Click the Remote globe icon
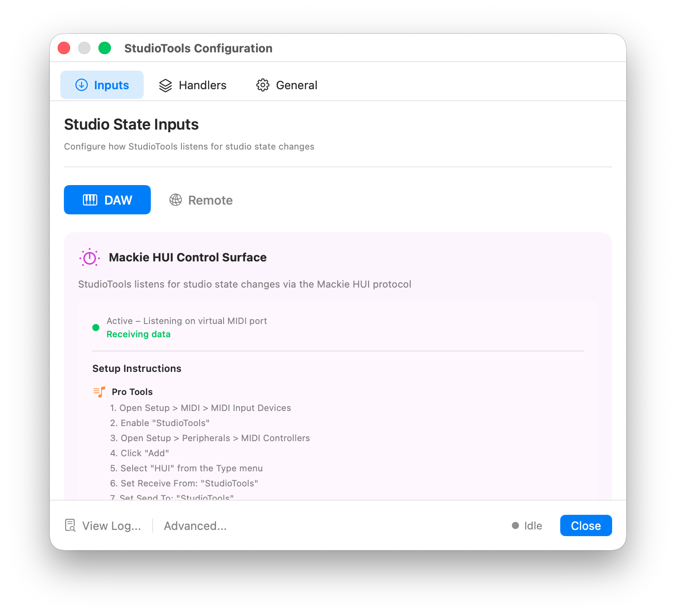 tap(176, 200)
